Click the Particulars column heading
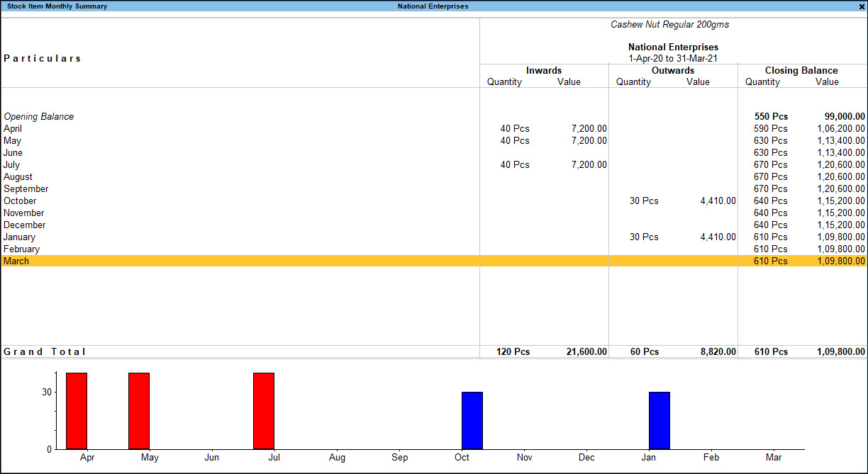This screenshot has width=868, height=474. click(x=41, y=58)
